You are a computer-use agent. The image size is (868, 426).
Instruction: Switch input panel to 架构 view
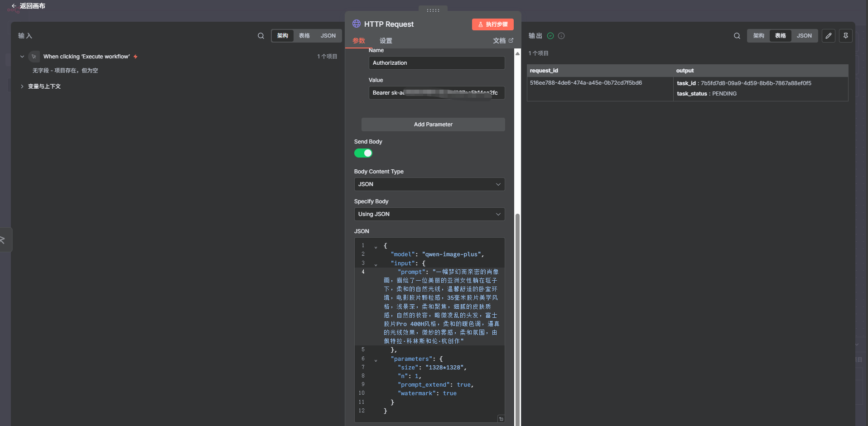[283, 36]
